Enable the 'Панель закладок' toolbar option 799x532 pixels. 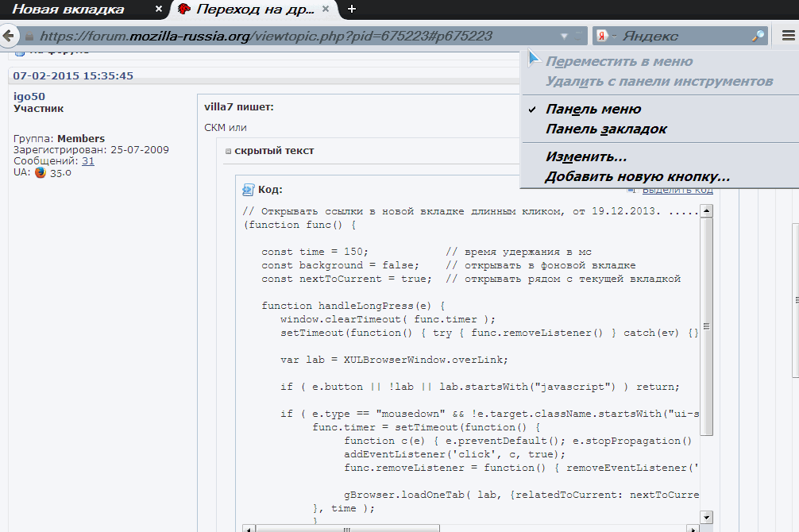click(x=606, y=129)
